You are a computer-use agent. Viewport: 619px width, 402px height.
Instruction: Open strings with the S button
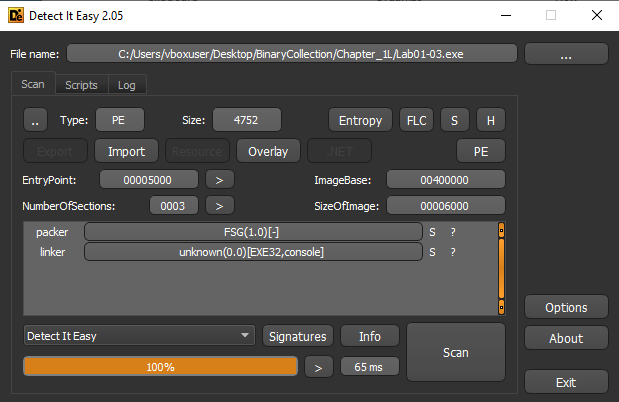[x=454, y=120]
